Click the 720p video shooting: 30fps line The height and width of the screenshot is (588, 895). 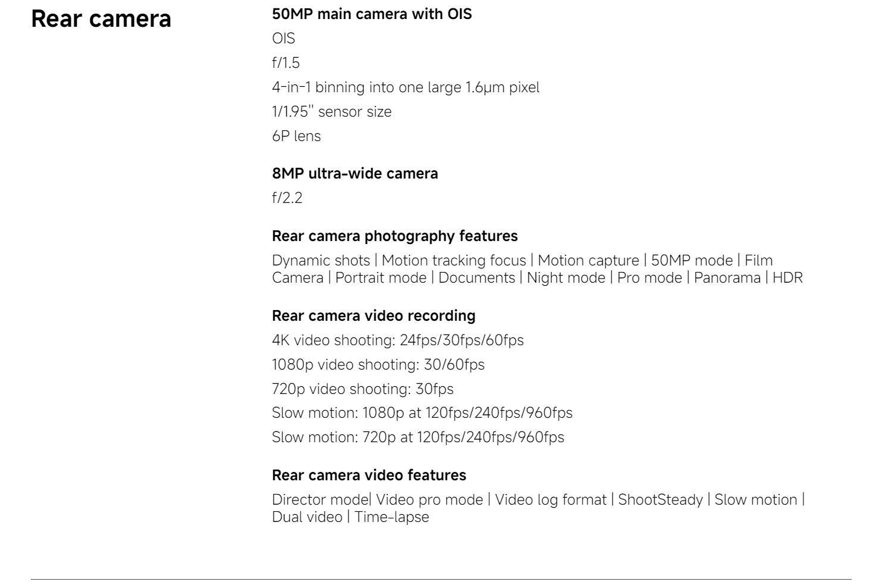coord(362,389)
